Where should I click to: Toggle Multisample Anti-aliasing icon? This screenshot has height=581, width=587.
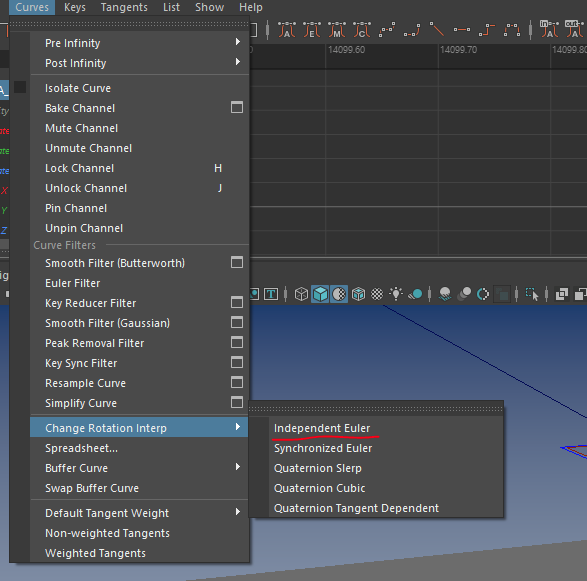[483, 294]
